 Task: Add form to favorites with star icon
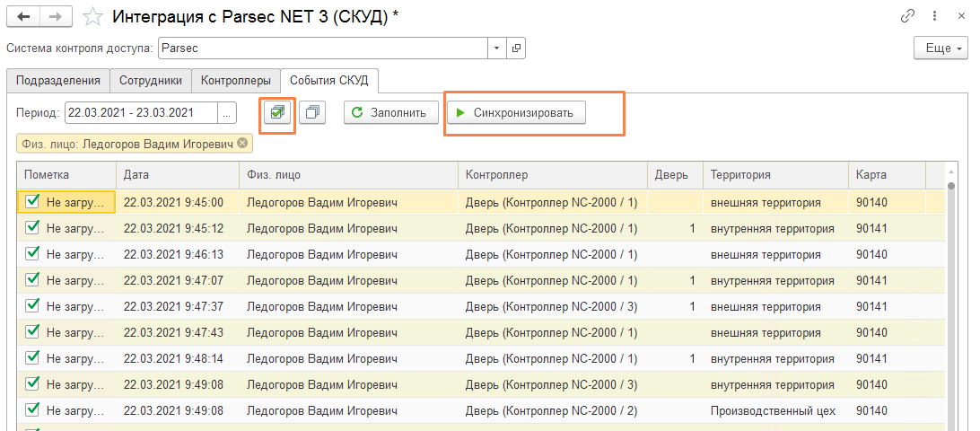pos(92,16)
